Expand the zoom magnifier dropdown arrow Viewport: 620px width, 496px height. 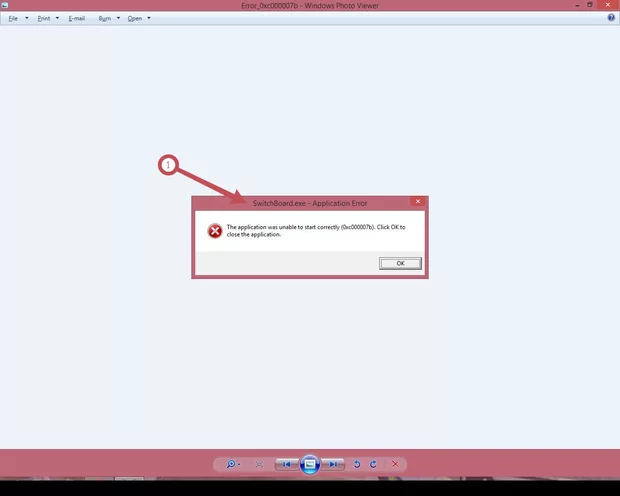tap(239, 464)
